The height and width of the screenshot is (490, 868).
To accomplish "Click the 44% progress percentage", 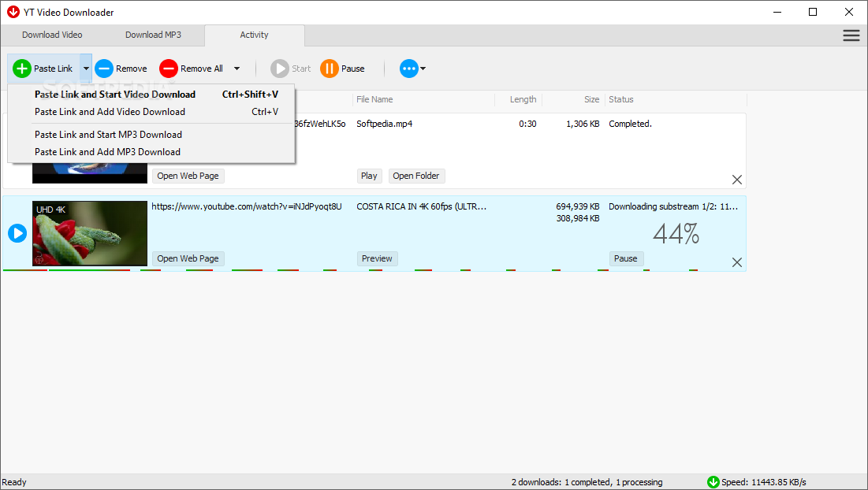I will (x=676, y=233).
